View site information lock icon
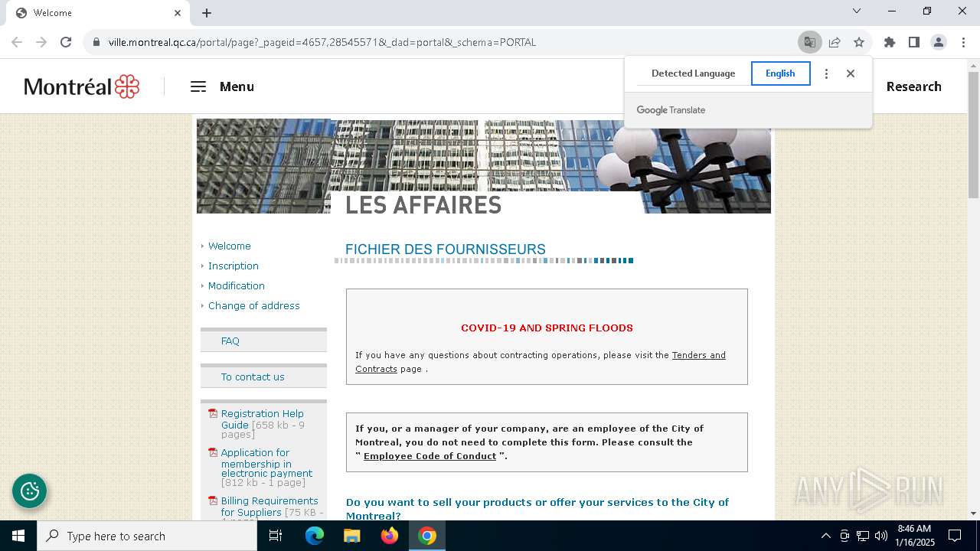 point(96,42)
